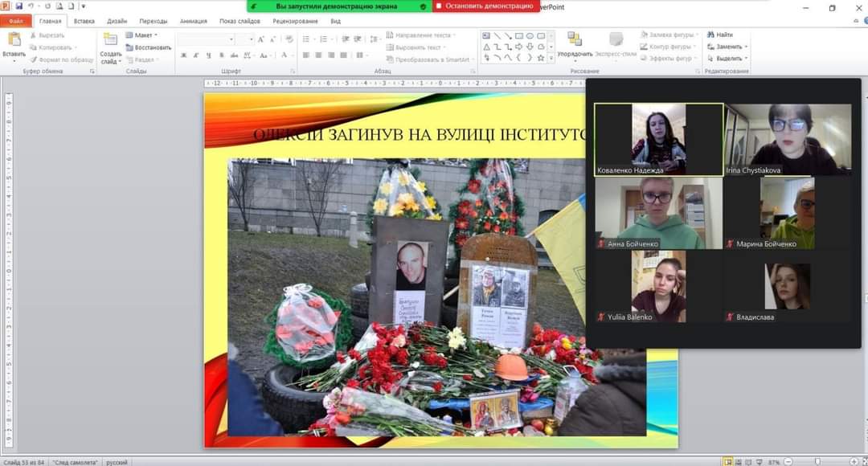Toggle italic text formatting

[195, 55]
